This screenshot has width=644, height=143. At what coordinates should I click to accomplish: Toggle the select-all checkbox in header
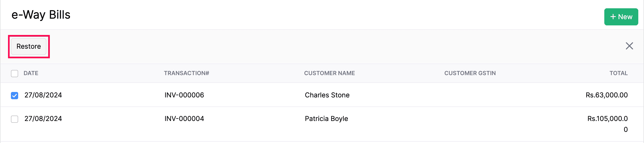tap(15, 74)
